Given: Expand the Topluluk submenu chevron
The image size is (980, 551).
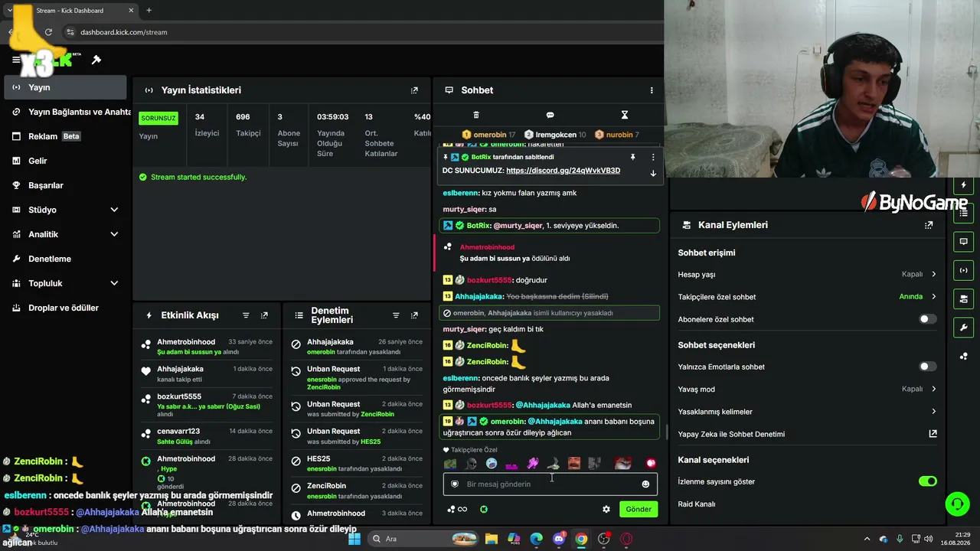Looking at the screenshot, I should pos(114,283).
